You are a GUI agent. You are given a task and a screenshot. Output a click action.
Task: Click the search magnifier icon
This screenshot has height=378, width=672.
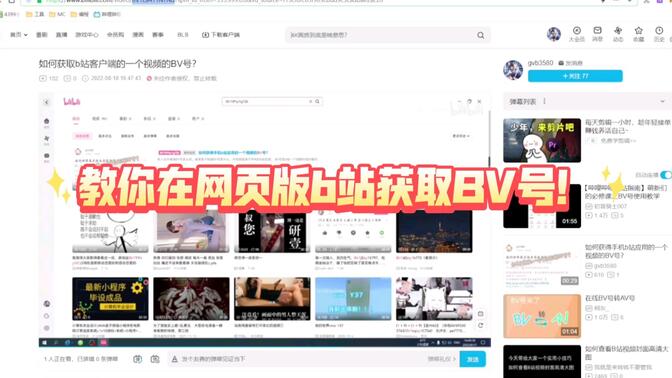point(480,35)
